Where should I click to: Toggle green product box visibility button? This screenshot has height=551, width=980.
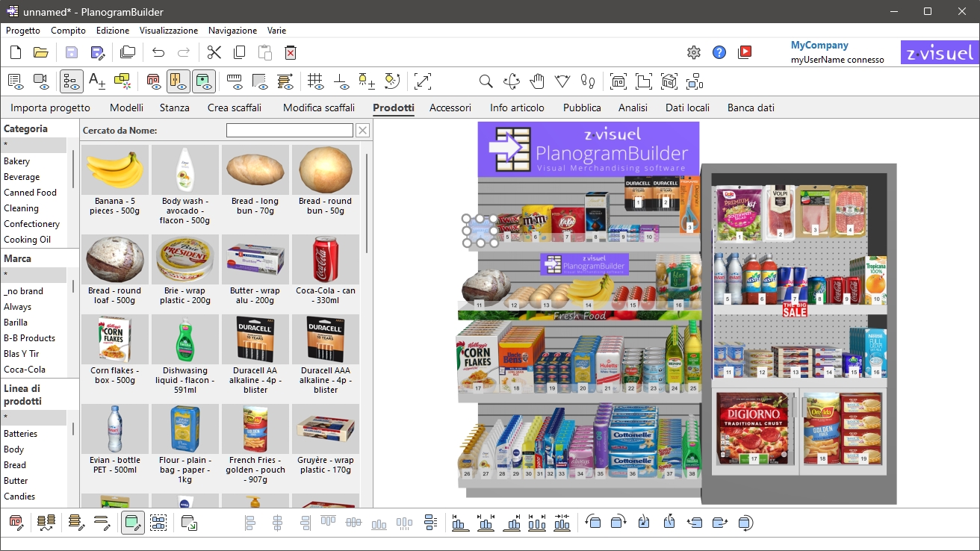coord(204,81)
